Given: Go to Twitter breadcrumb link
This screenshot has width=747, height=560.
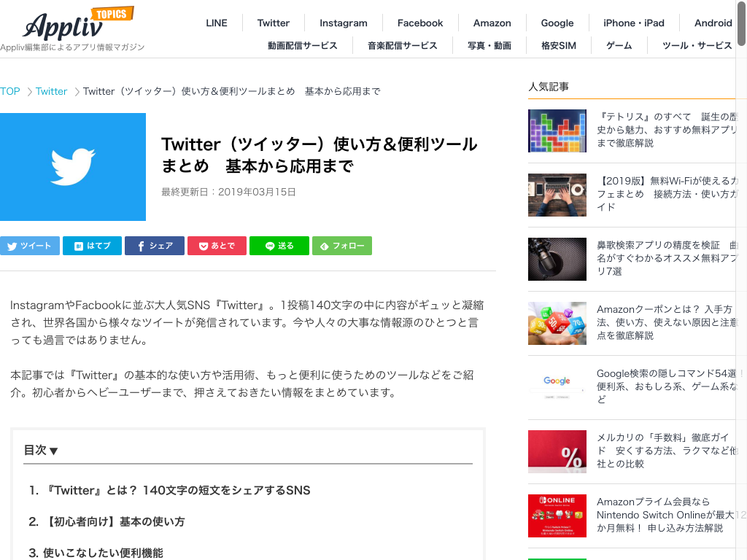Looking at the screenshot, I should pyautogui.click(x=52, y=91).
